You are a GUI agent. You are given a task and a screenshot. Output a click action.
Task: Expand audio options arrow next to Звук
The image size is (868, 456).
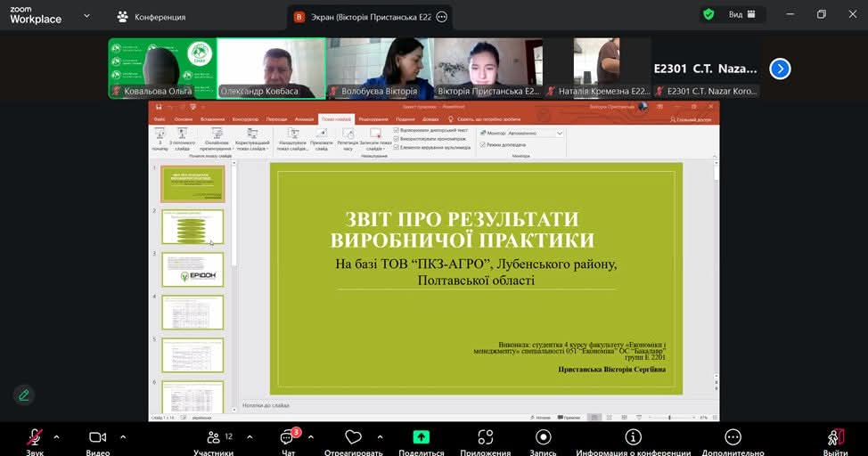point(56,437)
